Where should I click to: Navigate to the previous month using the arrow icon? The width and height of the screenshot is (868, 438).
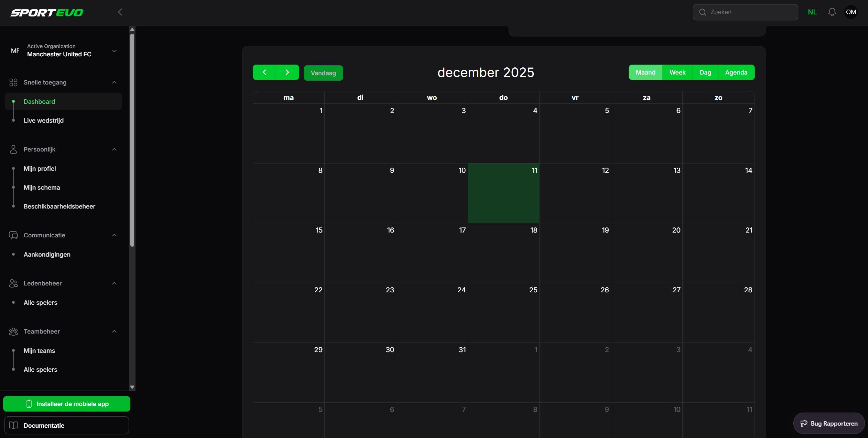tap(264, 72)
